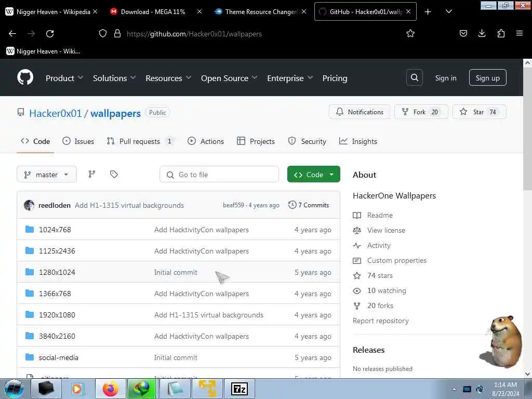Open the Hacker0x01 owner link
532x399 pixels.
pos(55,113)
